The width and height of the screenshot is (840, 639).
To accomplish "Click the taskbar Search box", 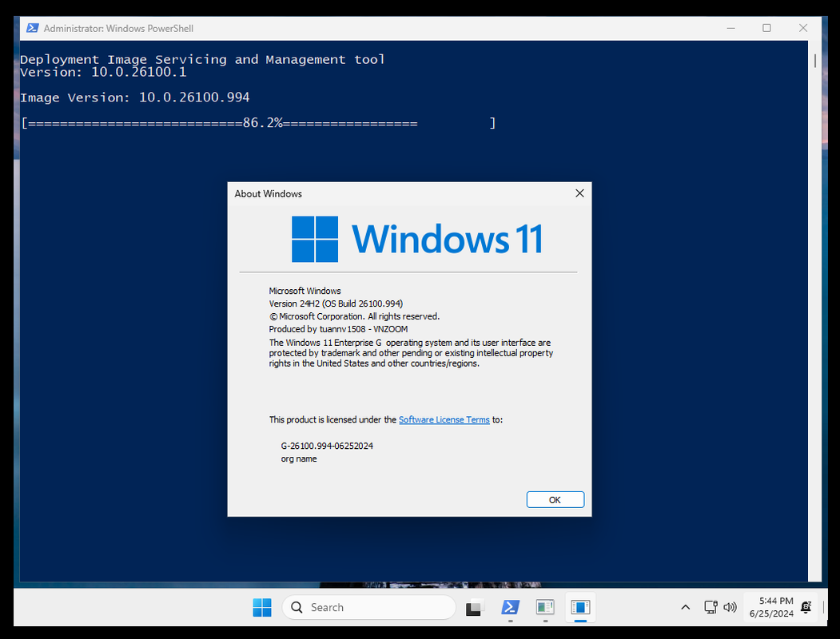I will click(368, 607).
